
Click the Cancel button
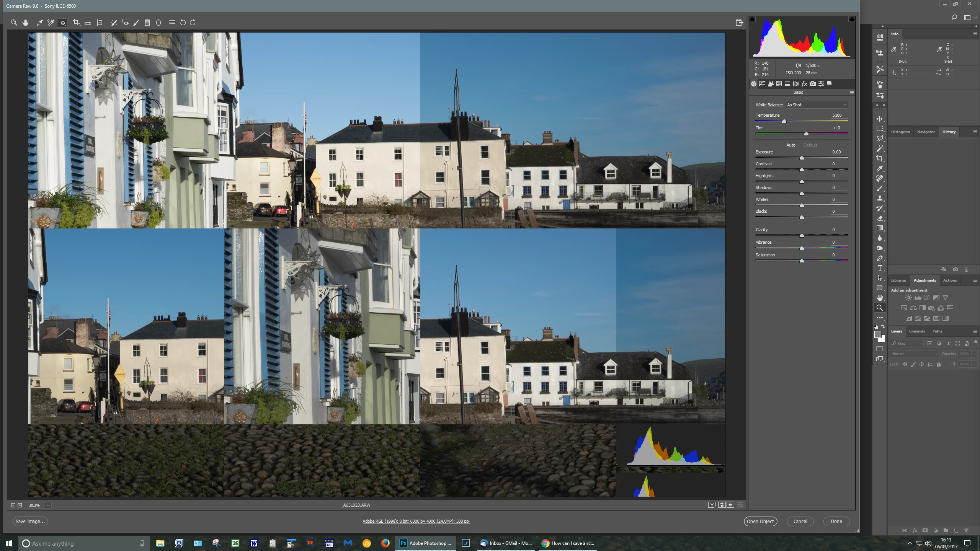pyautogui.click(x=800, y=521)
